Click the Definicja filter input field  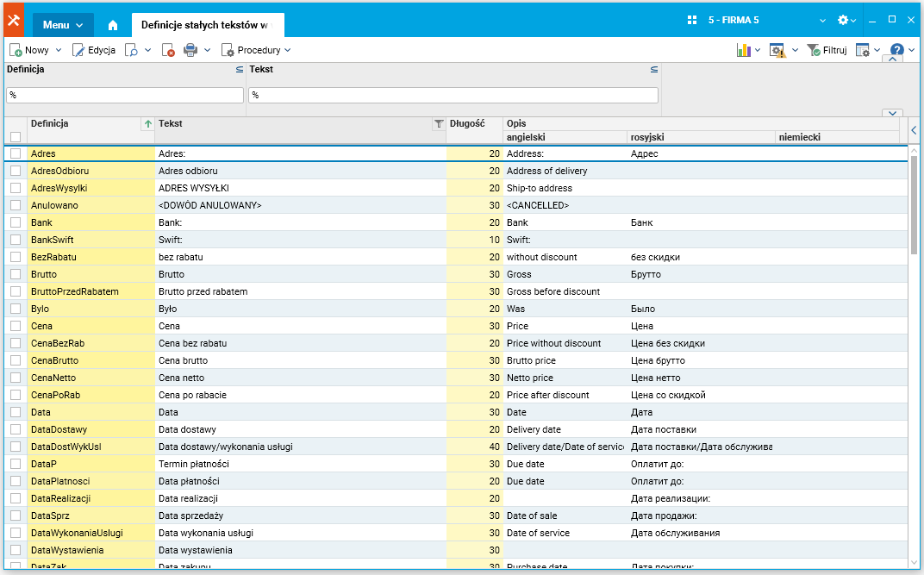point(125,95)
